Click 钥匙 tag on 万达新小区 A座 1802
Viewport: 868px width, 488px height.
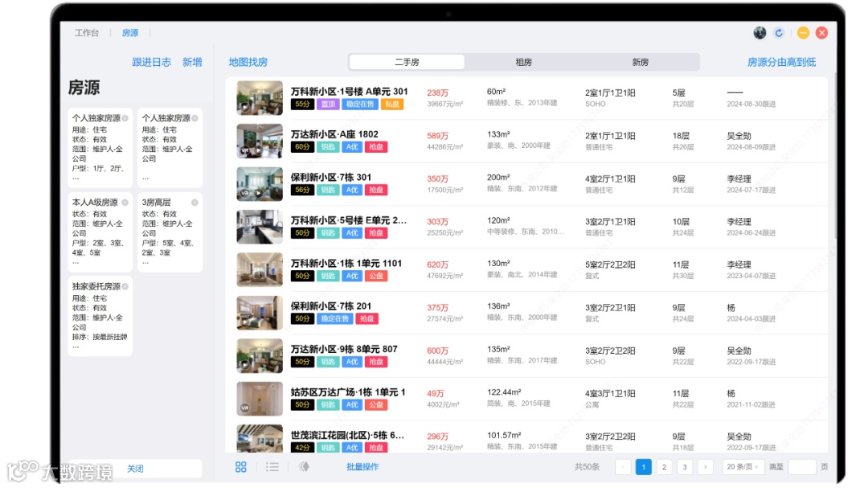pos(328,147)
